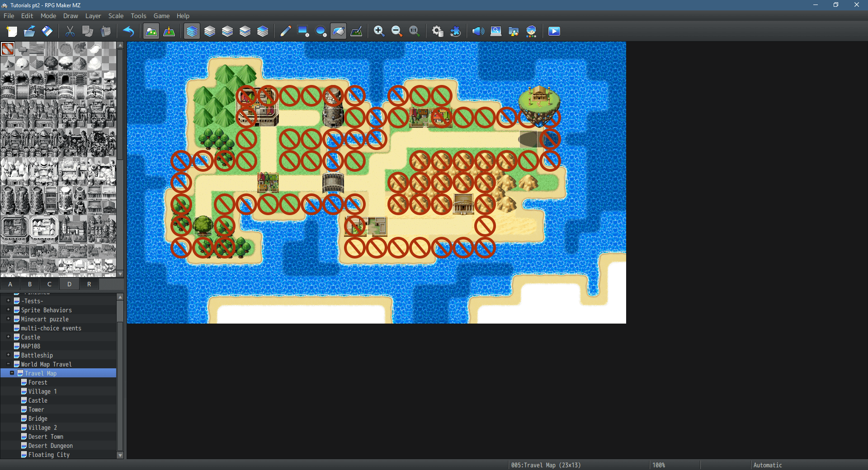This screenshot has height=470, width=868.
Task: Collapse the Travel Map node
Action: pos(12,373)
